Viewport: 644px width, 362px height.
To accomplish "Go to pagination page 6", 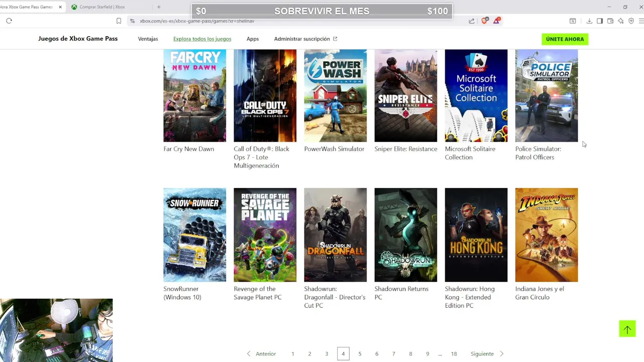I will pos(377,354).
